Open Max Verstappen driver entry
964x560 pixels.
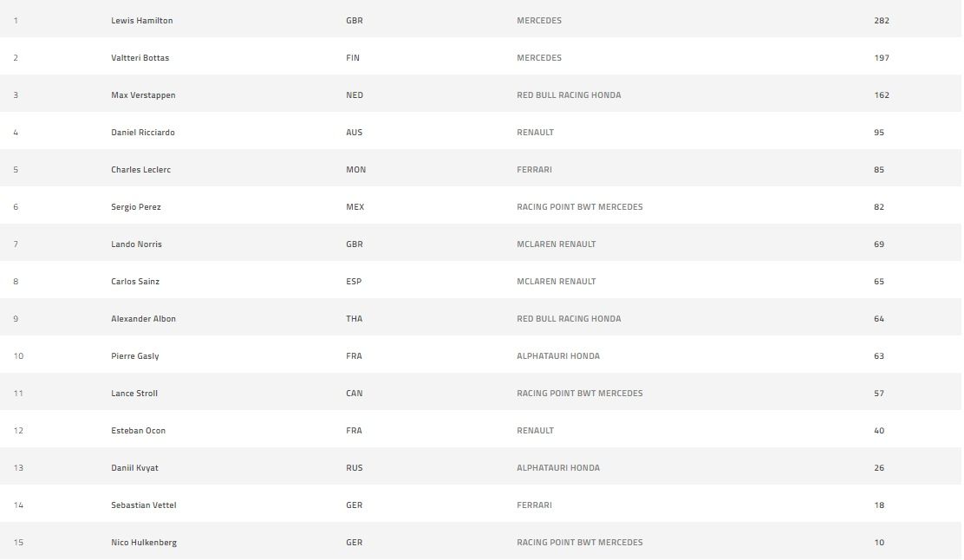143,95
